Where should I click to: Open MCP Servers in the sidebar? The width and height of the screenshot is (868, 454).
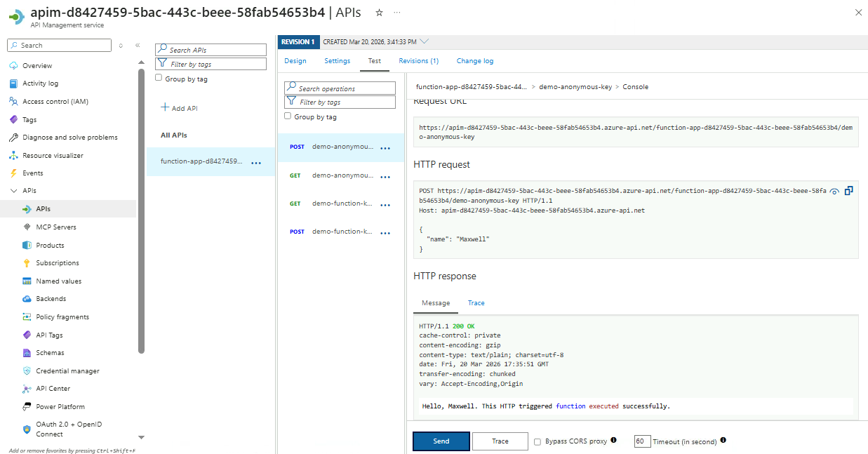(x=55, y=227)
